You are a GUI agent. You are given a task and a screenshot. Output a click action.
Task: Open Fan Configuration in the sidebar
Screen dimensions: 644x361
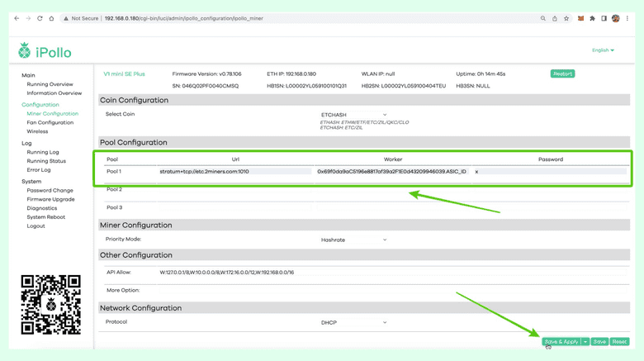pos(50,122)
